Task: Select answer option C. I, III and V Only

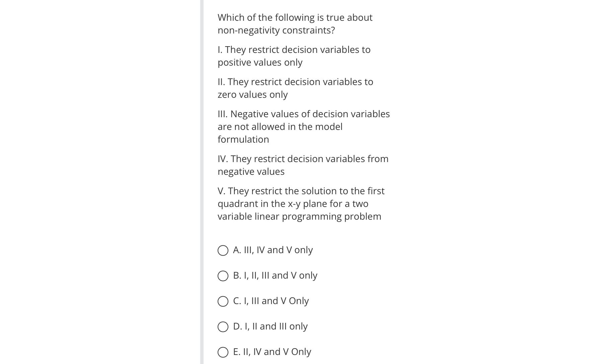Action: 271,301
